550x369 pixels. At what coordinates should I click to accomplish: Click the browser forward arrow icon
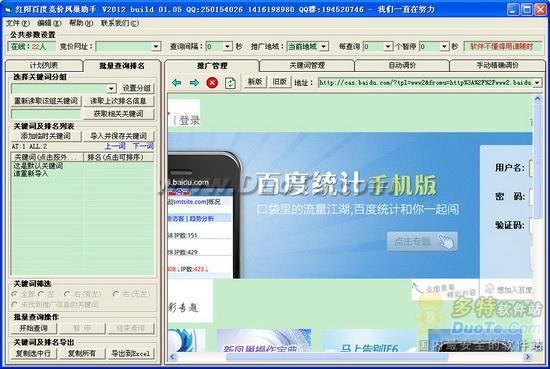pyautogui.click(x=194, y=83)
